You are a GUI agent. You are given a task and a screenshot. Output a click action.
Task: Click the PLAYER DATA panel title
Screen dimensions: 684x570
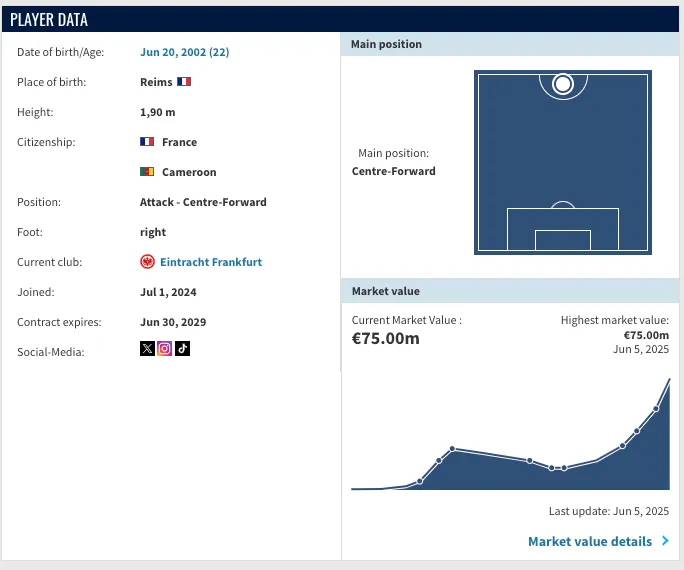coord(49,19)
